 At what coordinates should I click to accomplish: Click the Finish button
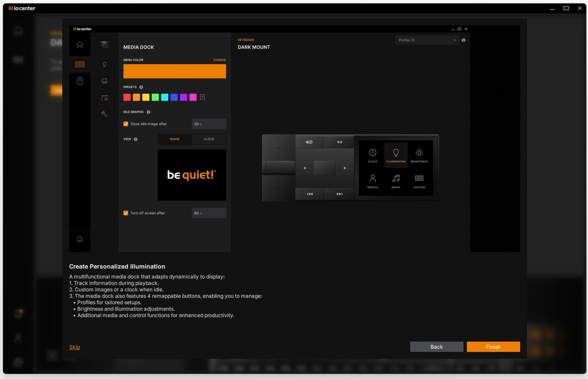coord(493,347)
